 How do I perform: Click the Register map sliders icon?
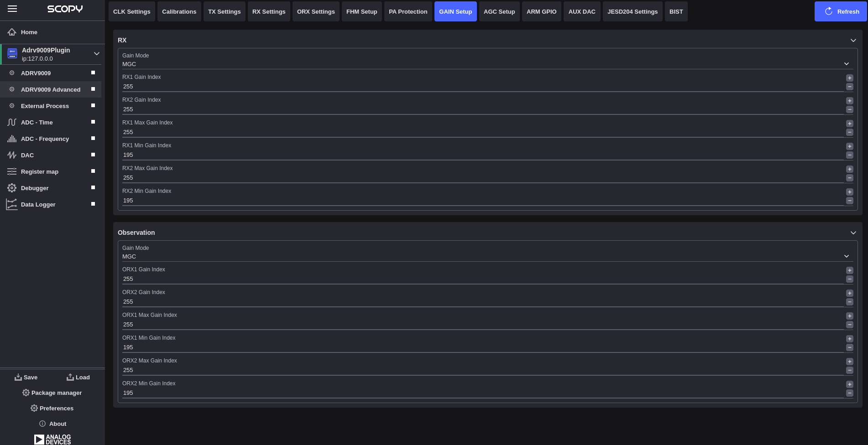click(x=12, y=171)
